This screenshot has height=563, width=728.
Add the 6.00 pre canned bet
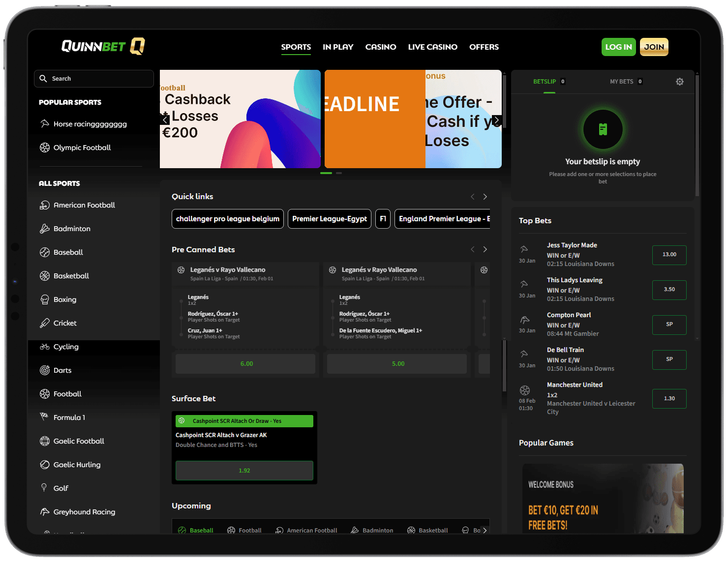pos(245,364)
